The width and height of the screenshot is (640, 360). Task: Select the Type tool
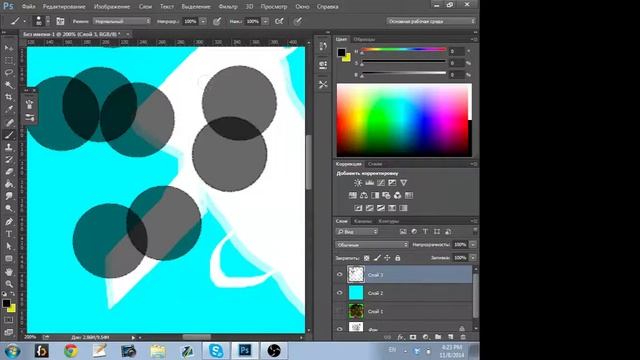click(x=9, y=234)
